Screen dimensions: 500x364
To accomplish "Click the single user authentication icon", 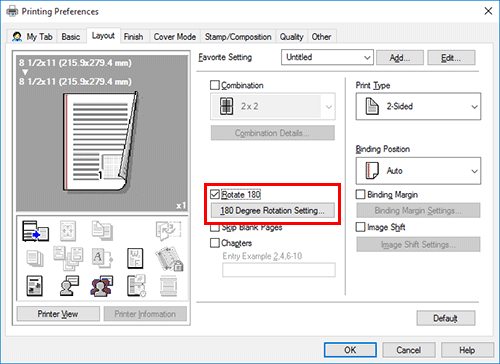I will pos(69,286).
